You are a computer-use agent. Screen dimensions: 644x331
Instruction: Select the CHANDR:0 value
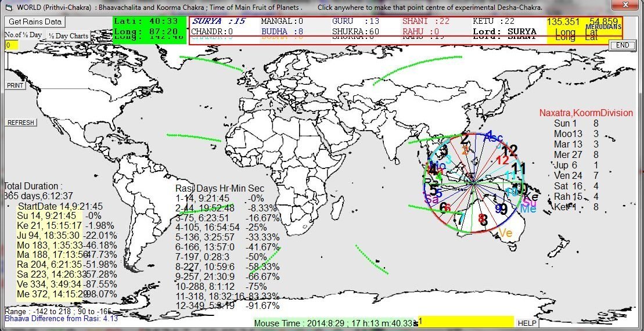tap(212, 31)
